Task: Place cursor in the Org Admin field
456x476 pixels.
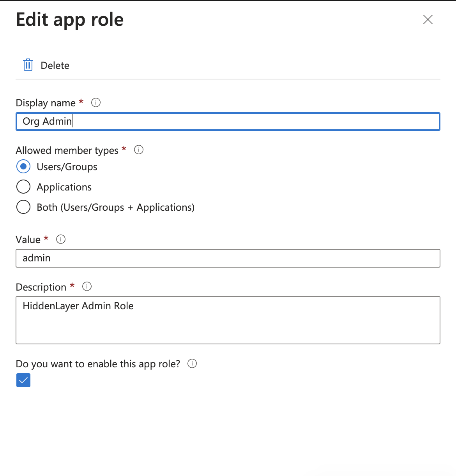Action: tap(228, 121)
